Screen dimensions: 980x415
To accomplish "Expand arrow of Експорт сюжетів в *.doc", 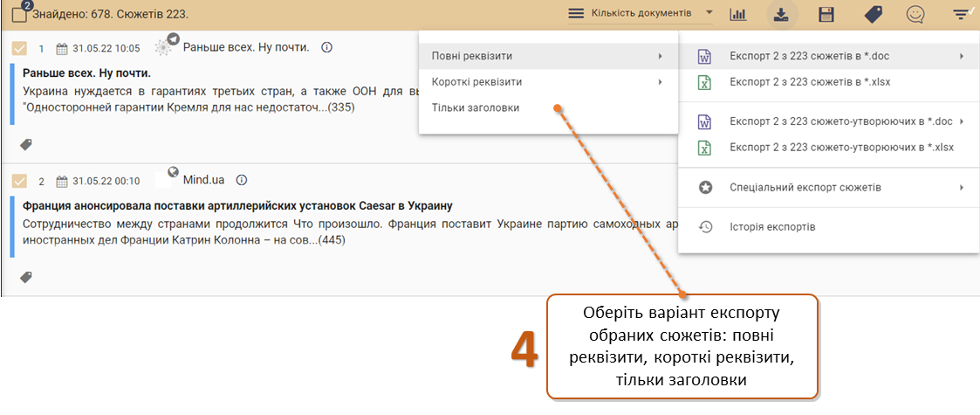I will (962, 56).
